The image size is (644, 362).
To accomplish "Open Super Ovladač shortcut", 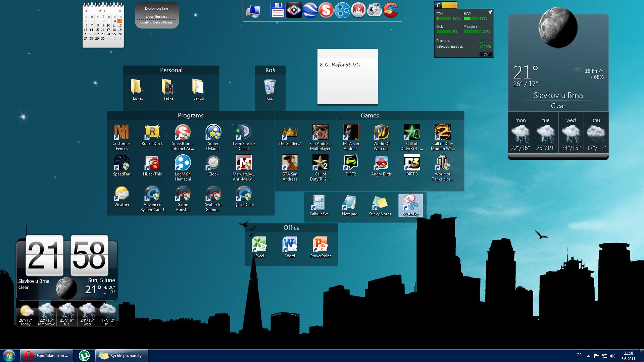I will click(x=213, y=138).
